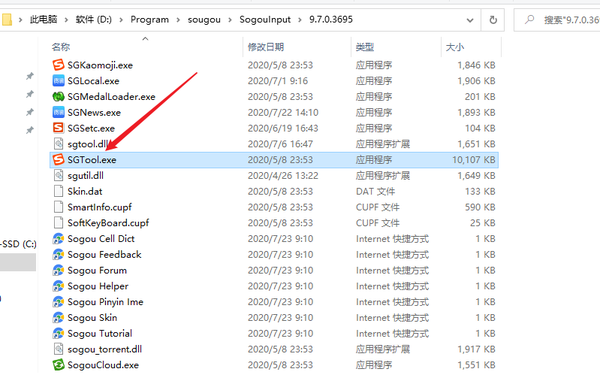The image size is (600, 375).
Task: Select the Skin.dat file name
Action: tap(85, 192)
